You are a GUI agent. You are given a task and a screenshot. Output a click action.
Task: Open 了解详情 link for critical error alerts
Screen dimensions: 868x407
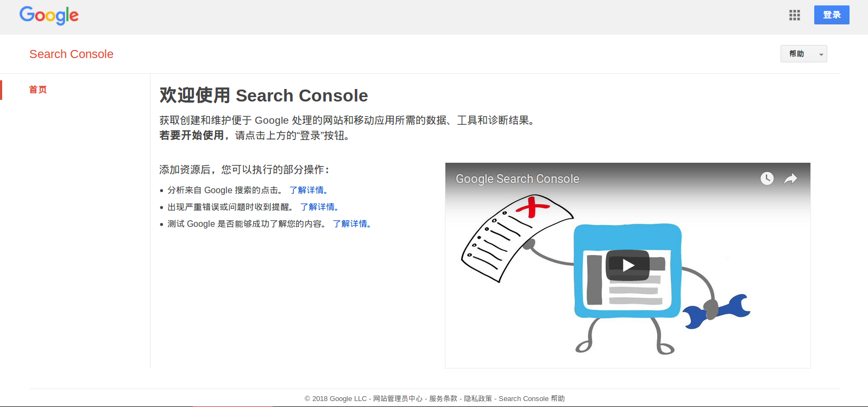click(319, 207)
